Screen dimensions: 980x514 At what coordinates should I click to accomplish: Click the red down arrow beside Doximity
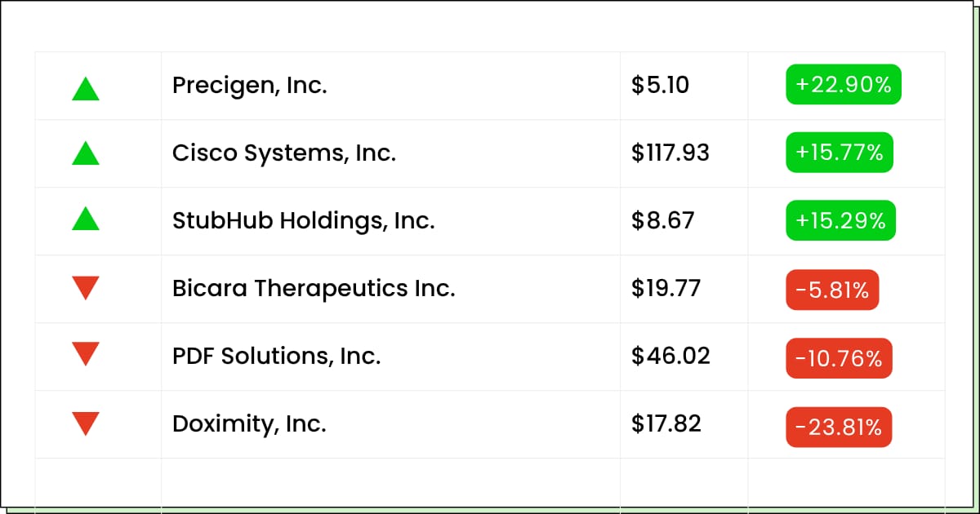click(86, 424)
